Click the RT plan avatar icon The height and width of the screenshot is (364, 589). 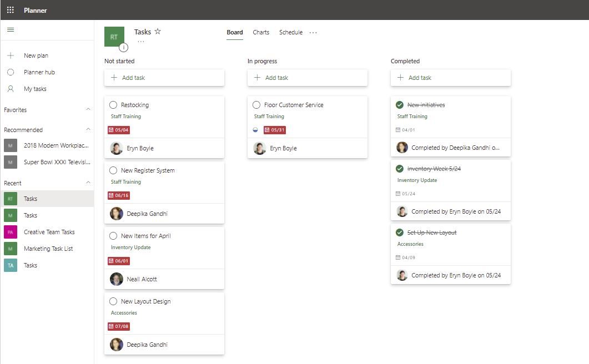(114, 37)
